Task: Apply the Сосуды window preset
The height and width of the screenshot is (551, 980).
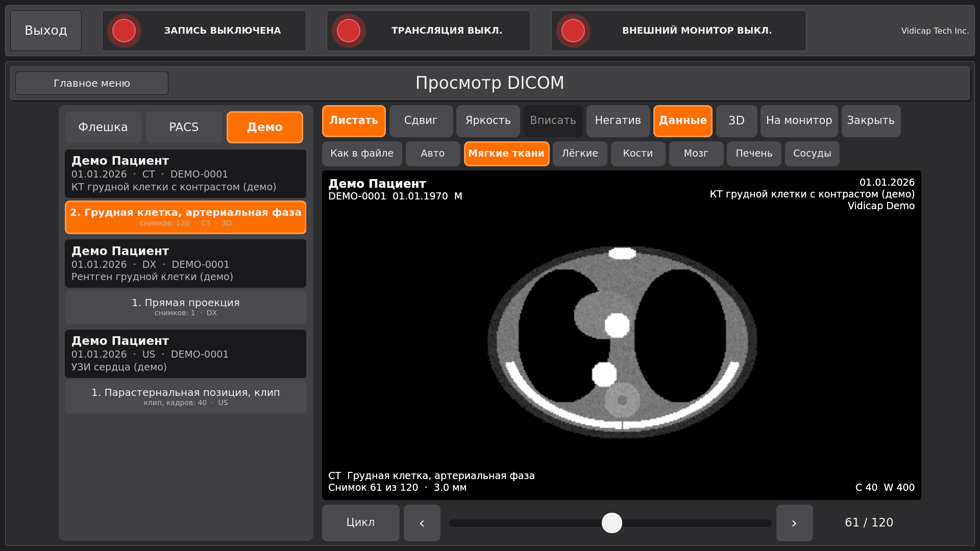Action: pyautogui.click(x=812, y=154)
